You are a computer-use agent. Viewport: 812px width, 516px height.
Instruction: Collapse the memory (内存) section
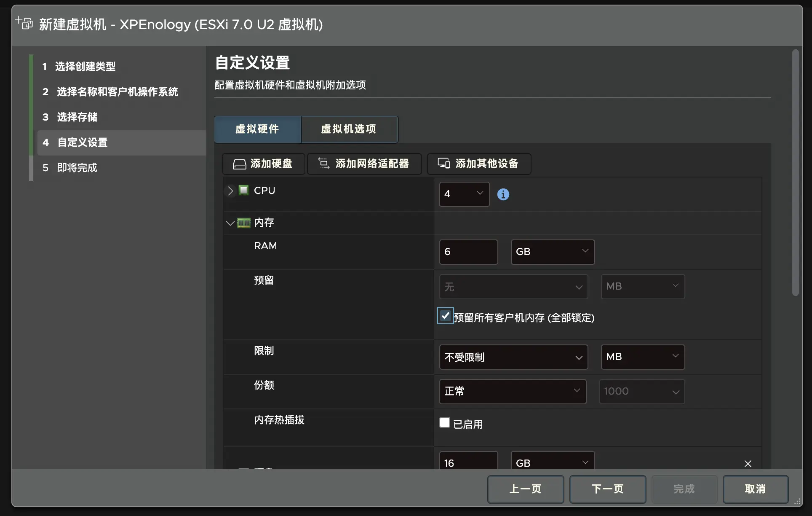point(230,223)
